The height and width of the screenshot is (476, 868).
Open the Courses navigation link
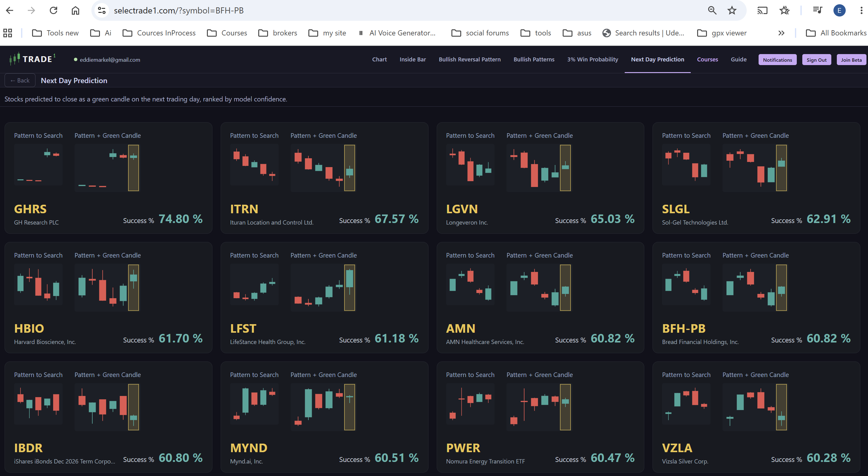click(x=708, y=59)
